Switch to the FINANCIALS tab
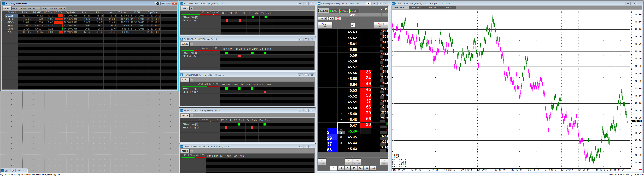This screenshot has height=176, width=644. [x=26, y=9]
